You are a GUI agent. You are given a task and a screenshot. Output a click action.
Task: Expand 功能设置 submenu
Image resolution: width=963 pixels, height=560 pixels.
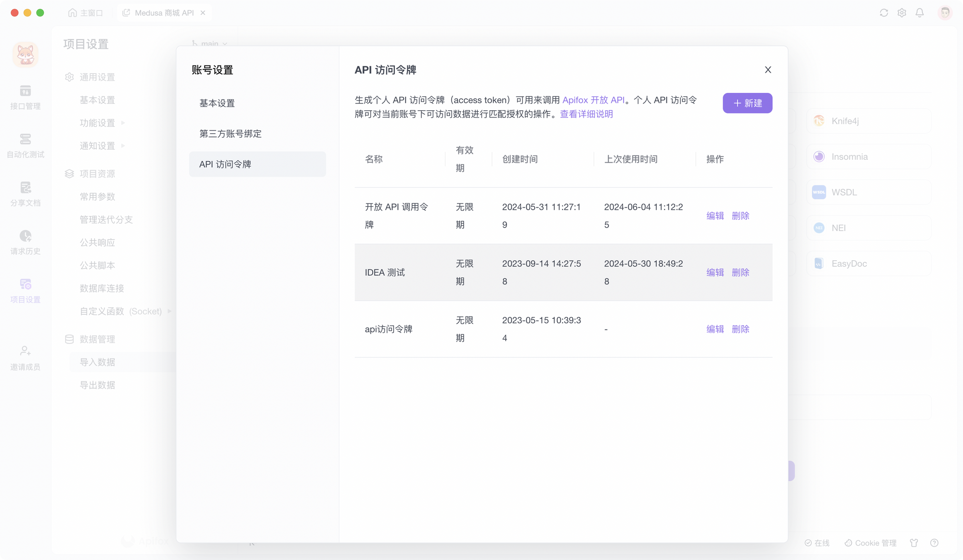(102, 123)
